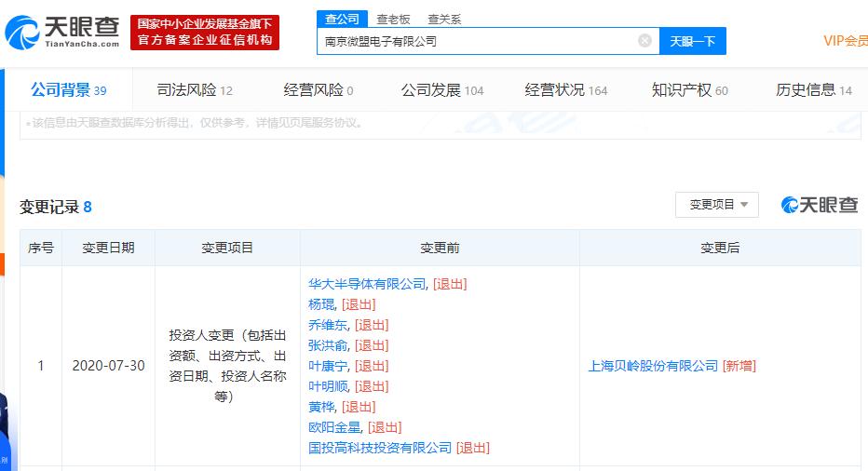Select the 2020-07-30 change date cell
The width and height of the screenshot is (868, 471).
108,366
